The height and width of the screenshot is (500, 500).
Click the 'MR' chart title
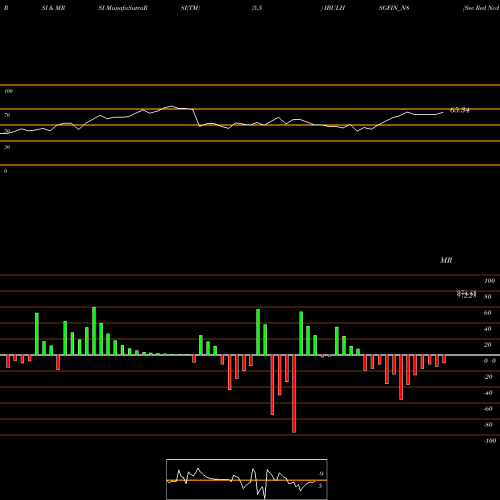[x=446, y=260]
